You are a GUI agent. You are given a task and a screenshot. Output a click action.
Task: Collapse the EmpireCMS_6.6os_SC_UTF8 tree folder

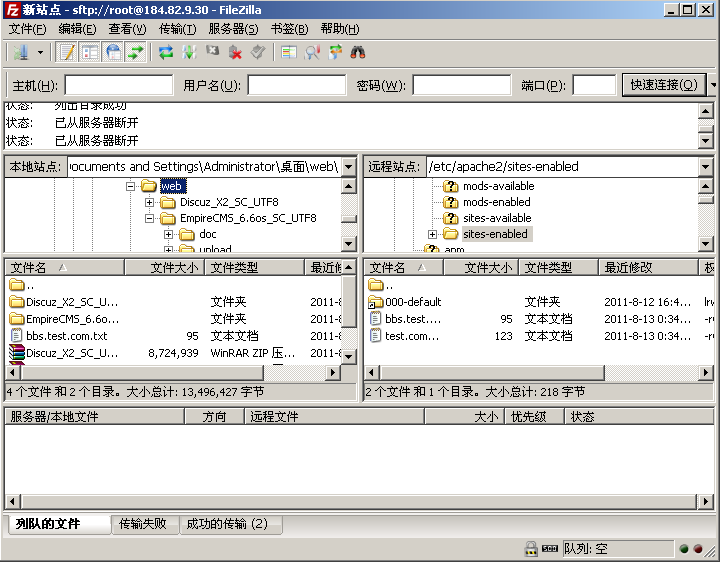149,219
